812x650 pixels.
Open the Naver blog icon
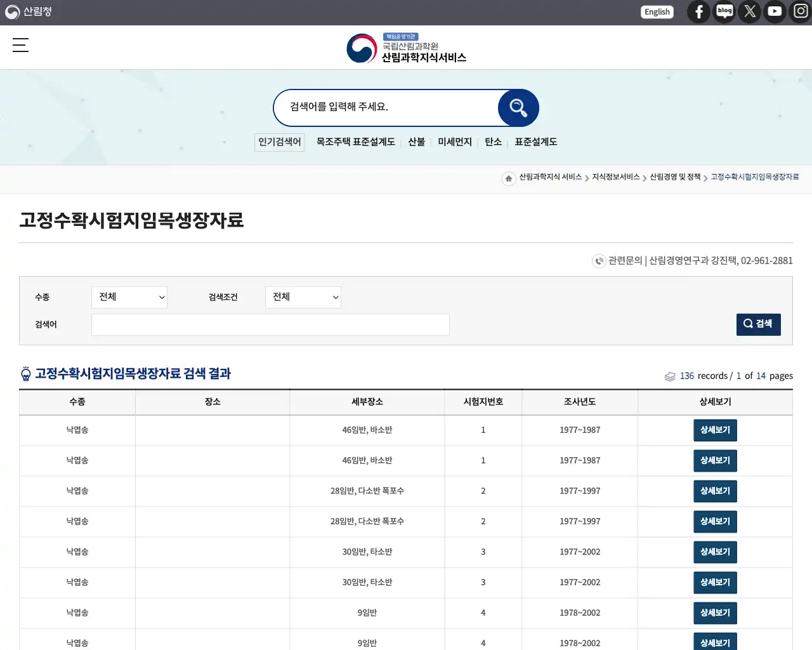[x=724, y=11]
